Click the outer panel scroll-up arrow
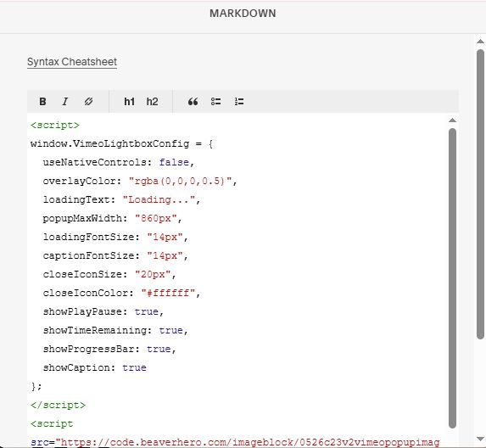486x448 pixels. tap(480, 42)
